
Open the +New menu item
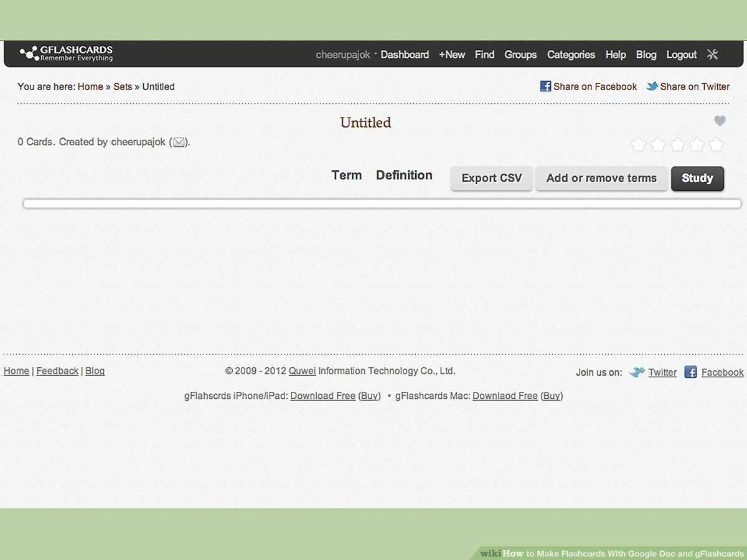click(x=452, y=55)
